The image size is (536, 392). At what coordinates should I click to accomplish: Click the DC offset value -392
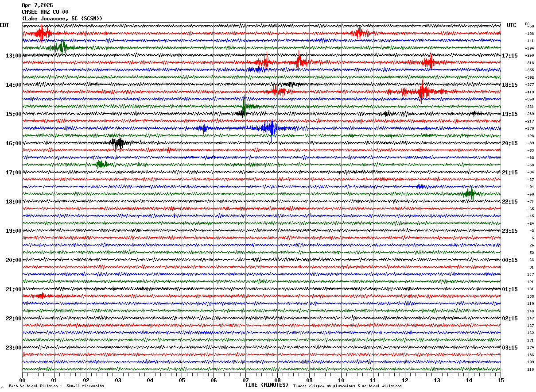coord(530,77)
